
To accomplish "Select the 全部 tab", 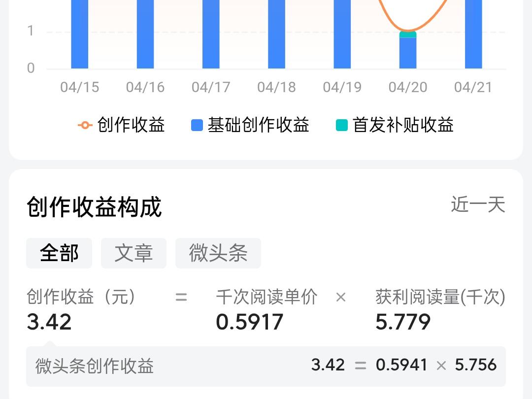I will [x=59, y=253].
